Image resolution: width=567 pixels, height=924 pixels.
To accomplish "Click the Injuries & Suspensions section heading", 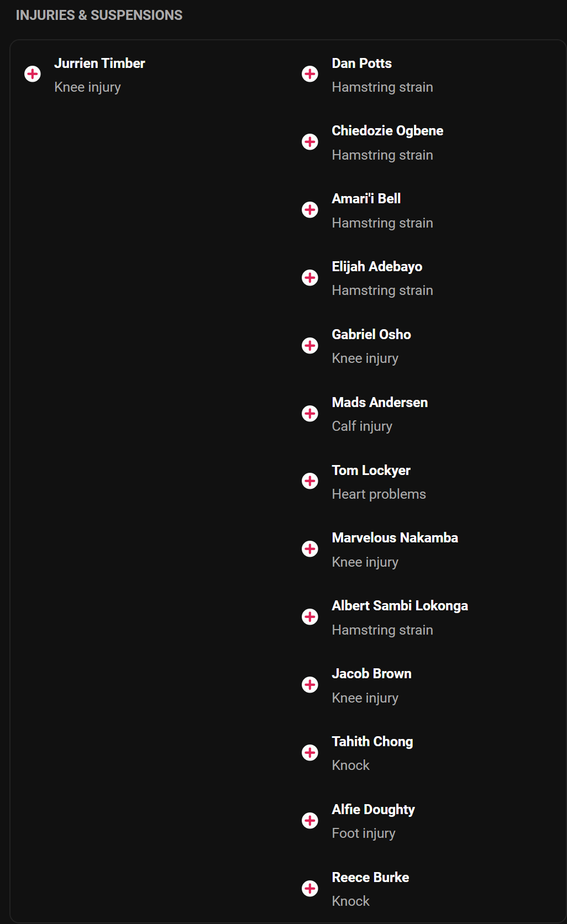I will pyautogui.click(x=99, y=15).
